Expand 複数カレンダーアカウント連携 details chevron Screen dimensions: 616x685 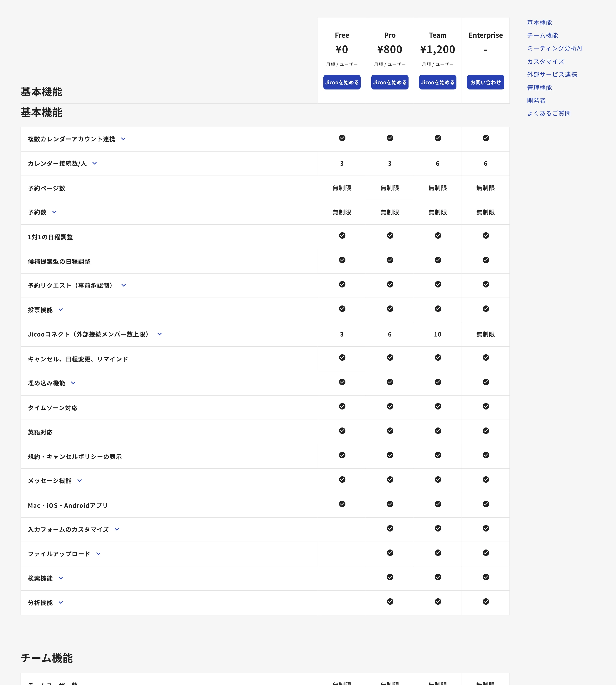[123, 139]
